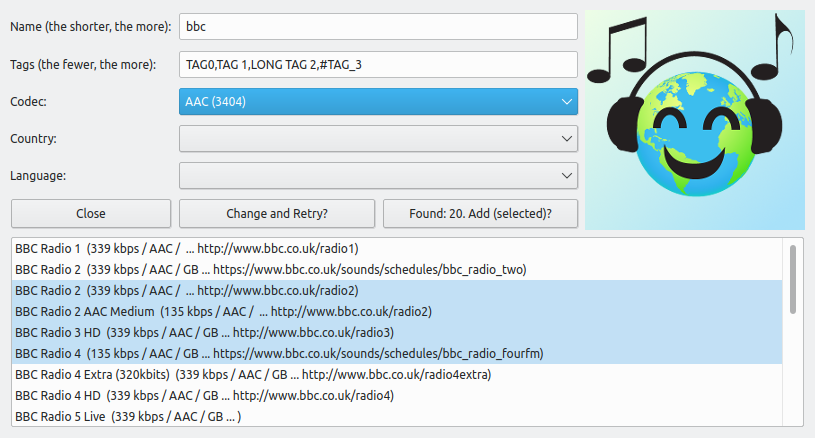The height and width of the screenshot is (438, 815).
Task: Select BBC Radio 1 radio1 row
Action: pos(397,249)
